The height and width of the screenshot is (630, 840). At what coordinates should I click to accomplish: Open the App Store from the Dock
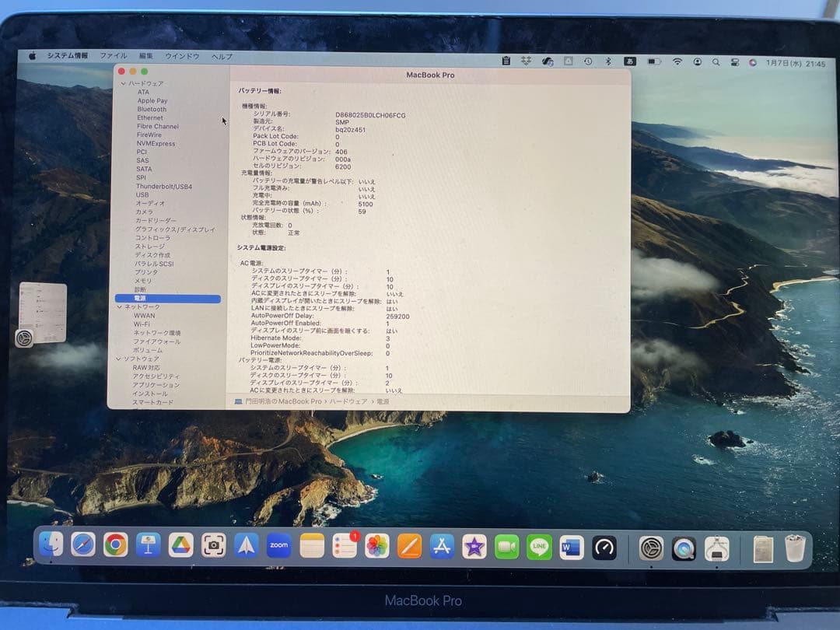point(443,547)
